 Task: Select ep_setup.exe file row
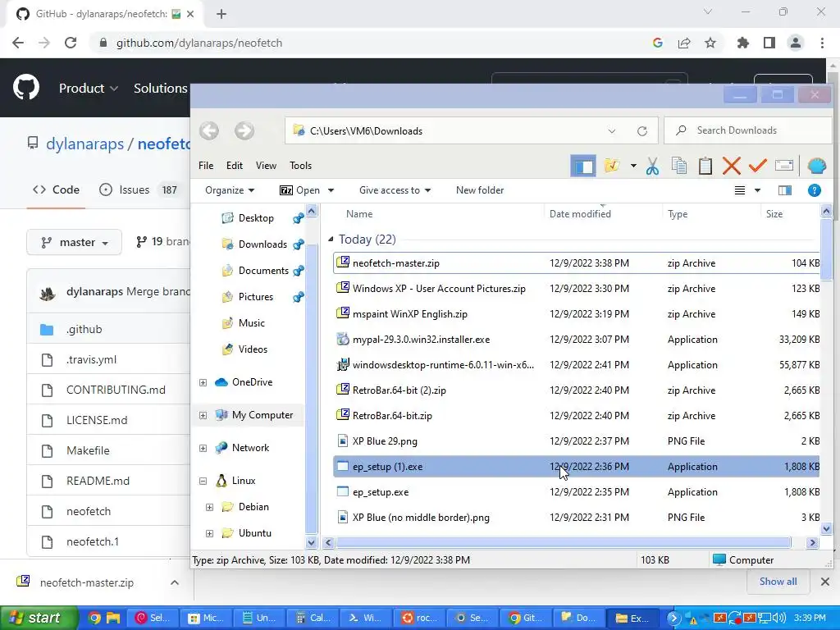(x=577, y=492)
